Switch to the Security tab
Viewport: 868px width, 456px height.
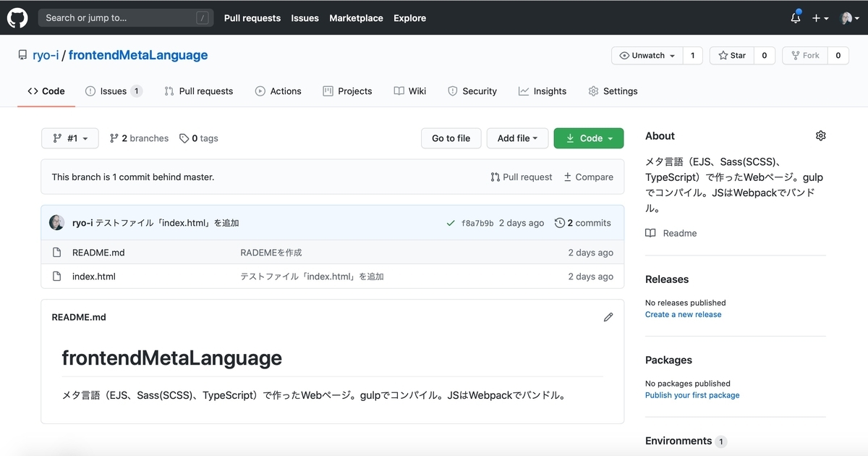tap(472, 91)
